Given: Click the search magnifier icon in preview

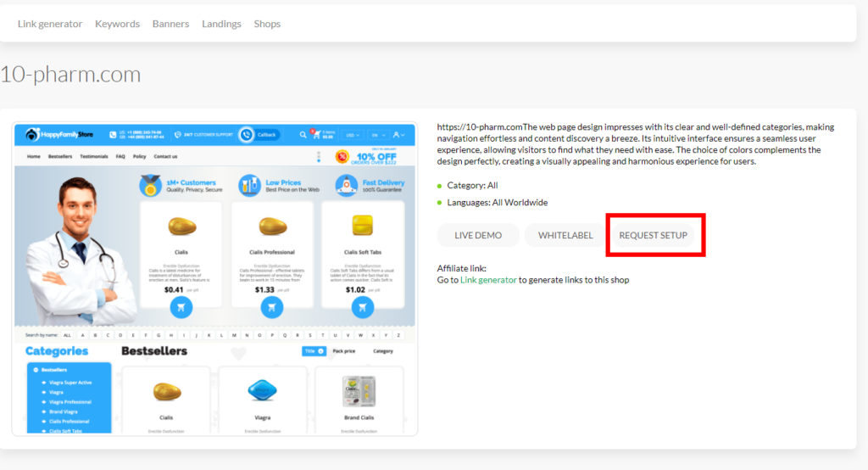Looking at the screenshot, I should pos(303,135).
